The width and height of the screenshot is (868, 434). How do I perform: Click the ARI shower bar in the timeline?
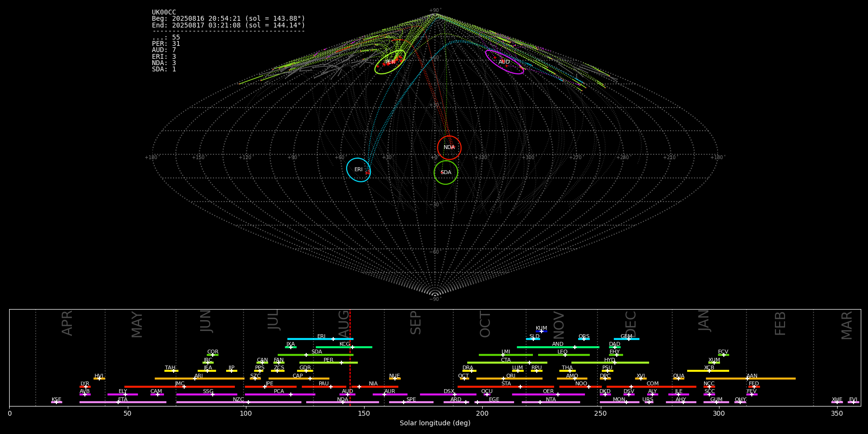tap(200, 379)
